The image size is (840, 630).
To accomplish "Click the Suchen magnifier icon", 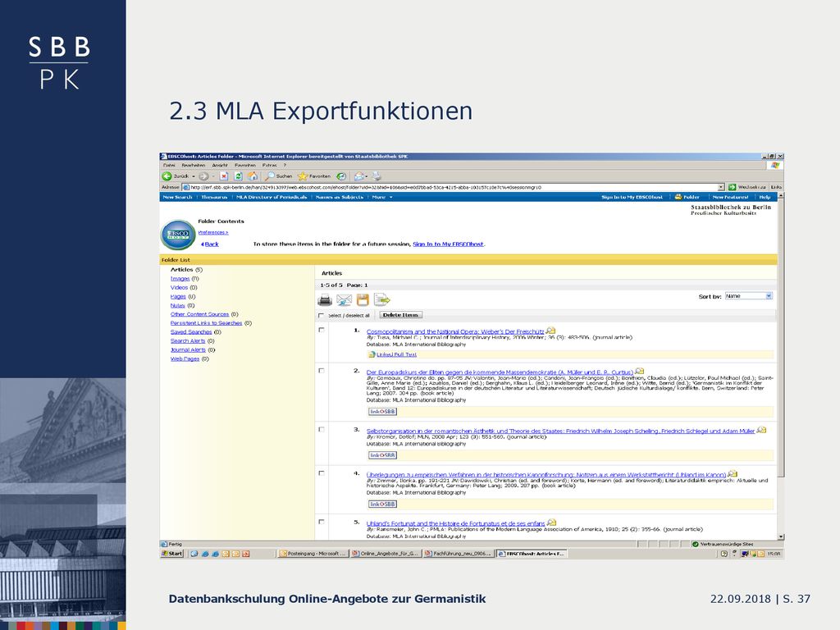I will [270, 176].
